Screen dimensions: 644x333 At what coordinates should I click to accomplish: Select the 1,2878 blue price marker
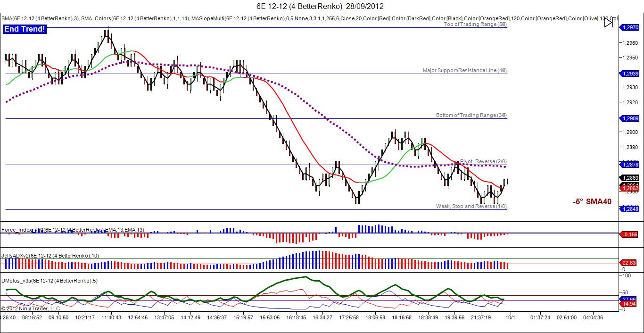[629, 164]
